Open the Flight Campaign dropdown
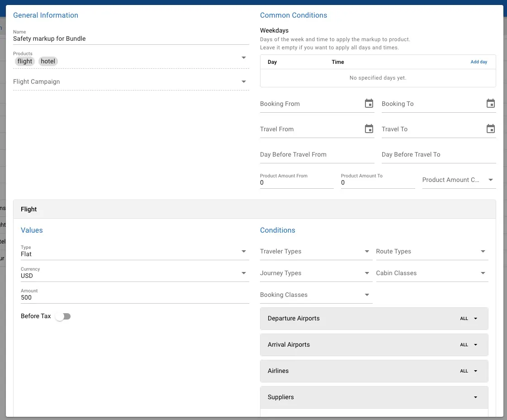This screenshot has width=507, height=420. [x=131, y=82]
